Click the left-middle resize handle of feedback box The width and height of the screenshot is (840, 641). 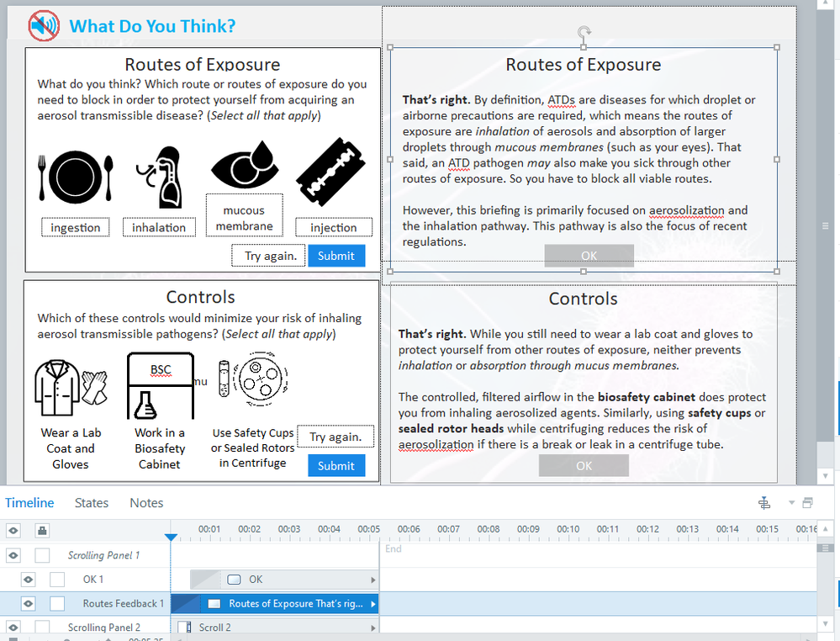click(390, 159)
